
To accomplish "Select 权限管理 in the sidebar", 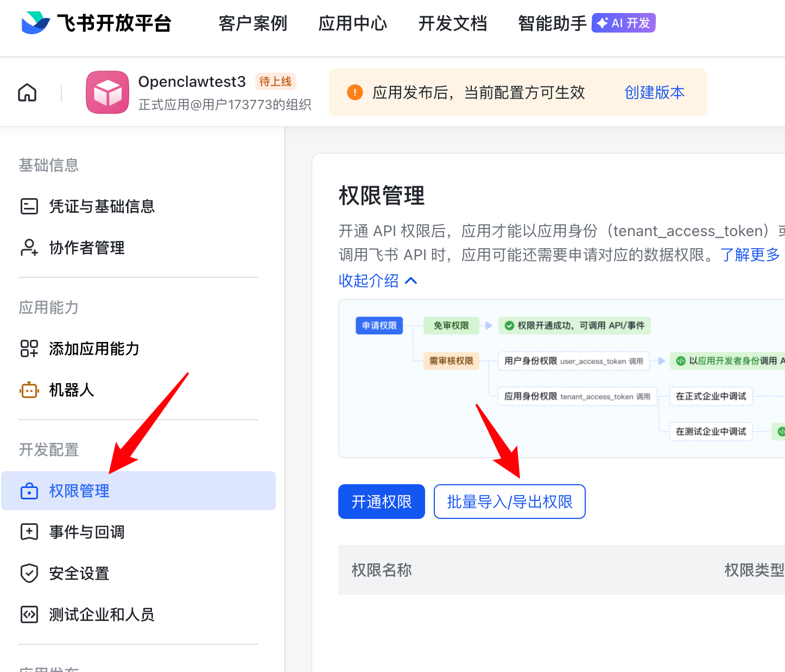I will [79, 491].
